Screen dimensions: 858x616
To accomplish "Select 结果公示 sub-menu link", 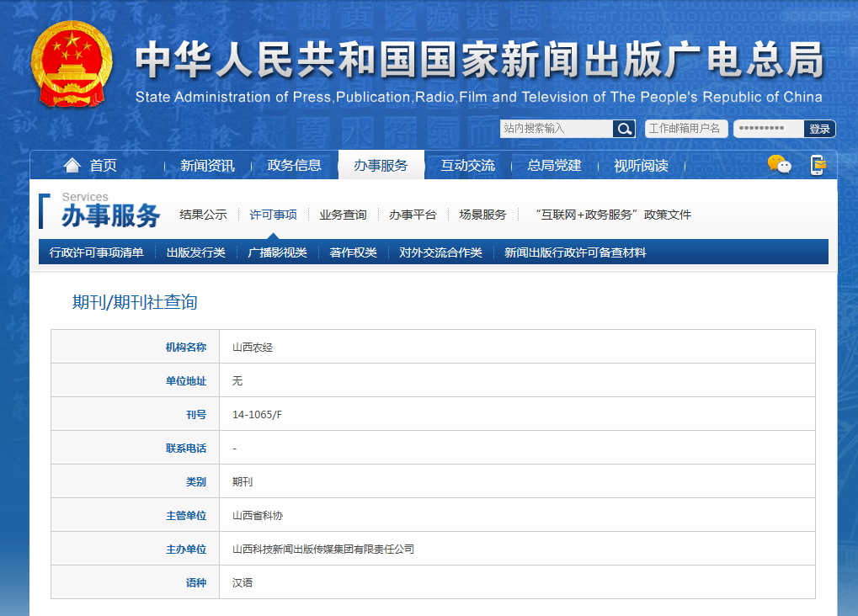I will [203, 215].
